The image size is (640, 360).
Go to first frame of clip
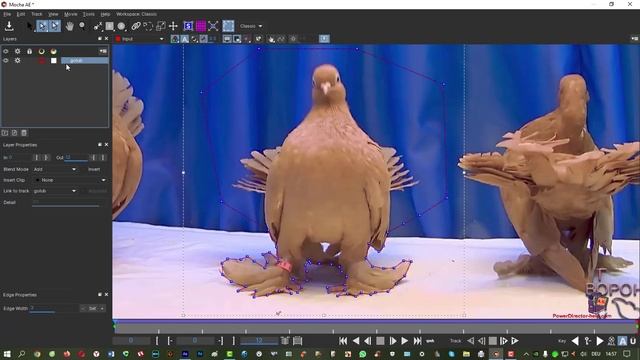click(343, 341)
